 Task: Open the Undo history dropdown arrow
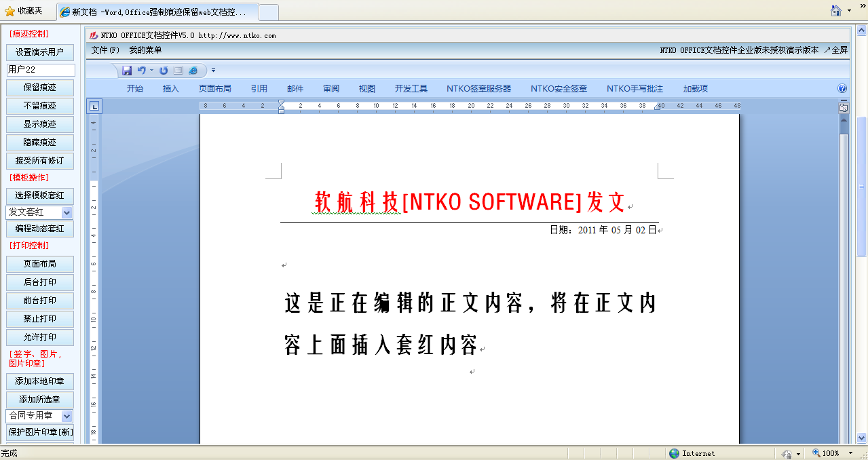[151, 70]
